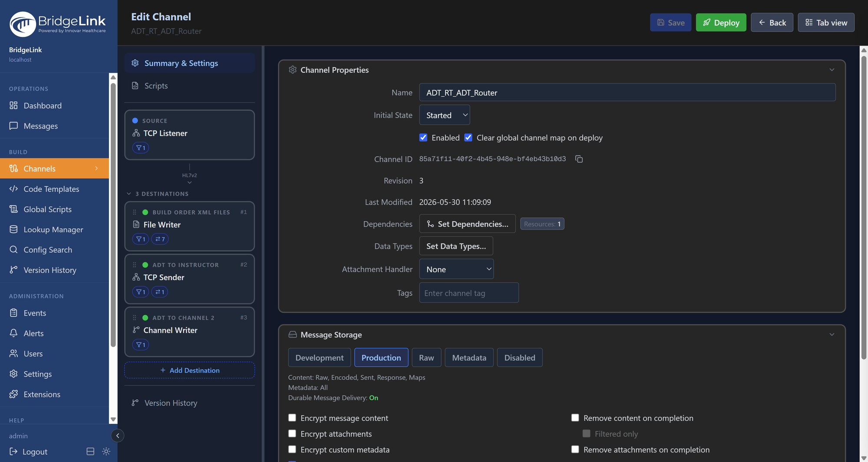Open Lookup Manager
The image size is (868, 462).
pos(54,229)
